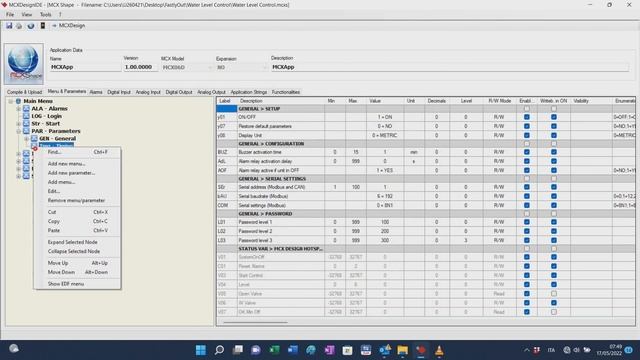Open Windows Start menu
This screenshot has width=640, height=360.
coord(201,350)
